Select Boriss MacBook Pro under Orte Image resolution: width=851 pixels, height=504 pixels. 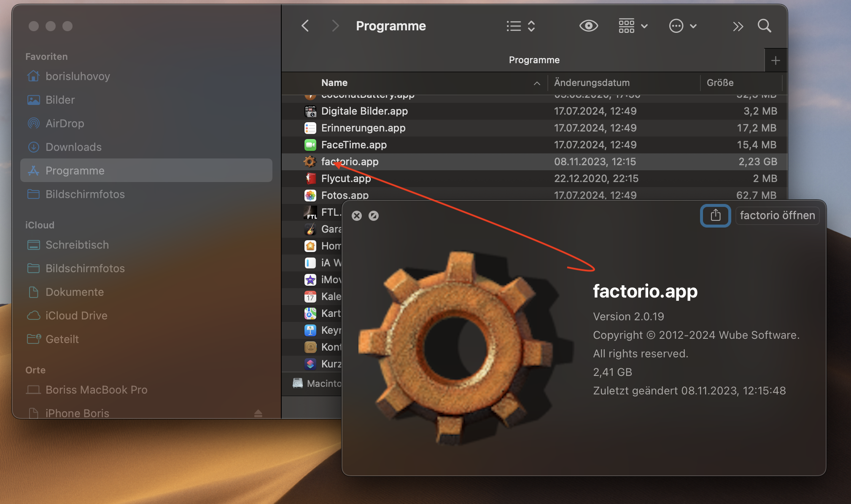click(146, 390)
